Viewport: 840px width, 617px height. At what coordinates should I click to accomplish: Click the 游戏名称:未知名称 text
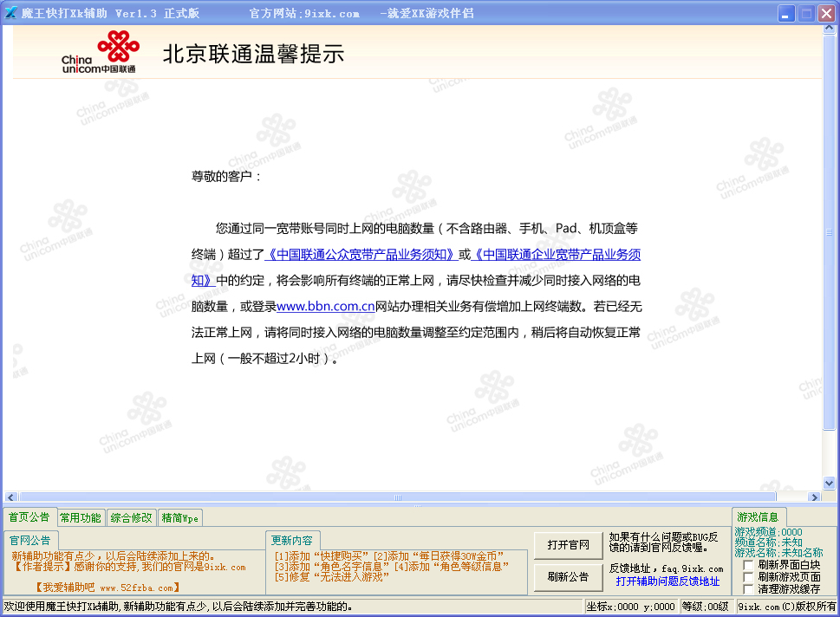778,552
